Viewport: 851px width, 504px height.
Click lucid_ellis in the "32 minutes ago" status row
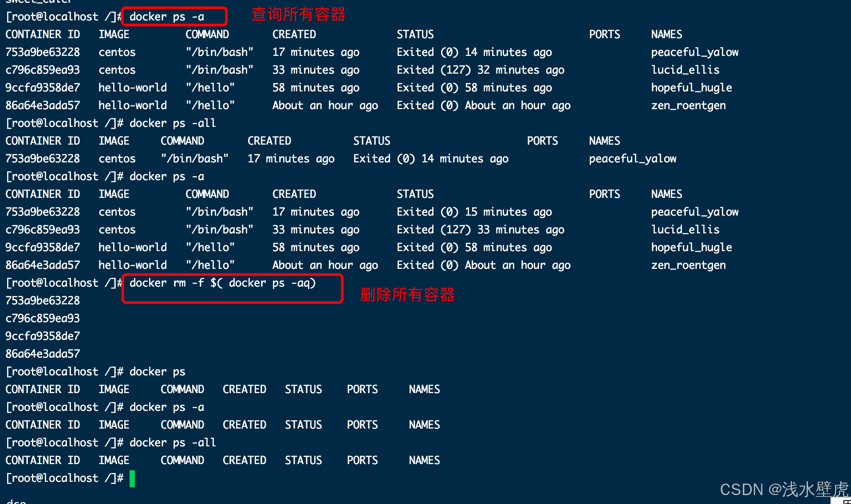[x=685, y=70]
